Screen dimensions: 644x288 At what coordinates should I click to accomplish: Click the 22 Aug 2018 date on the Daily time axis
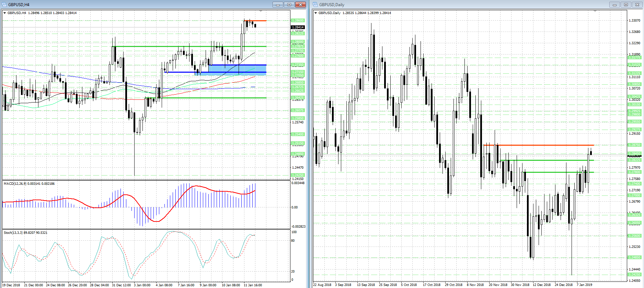(322, 285)
